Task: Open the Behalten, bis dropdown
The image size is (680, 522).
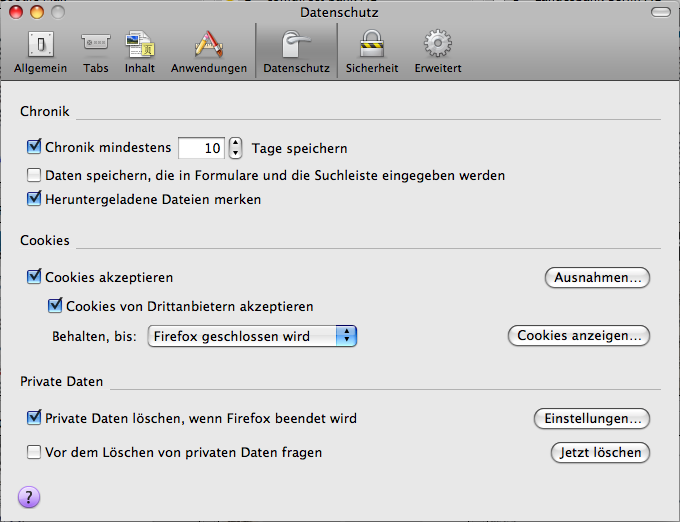Action: [252, 336]
